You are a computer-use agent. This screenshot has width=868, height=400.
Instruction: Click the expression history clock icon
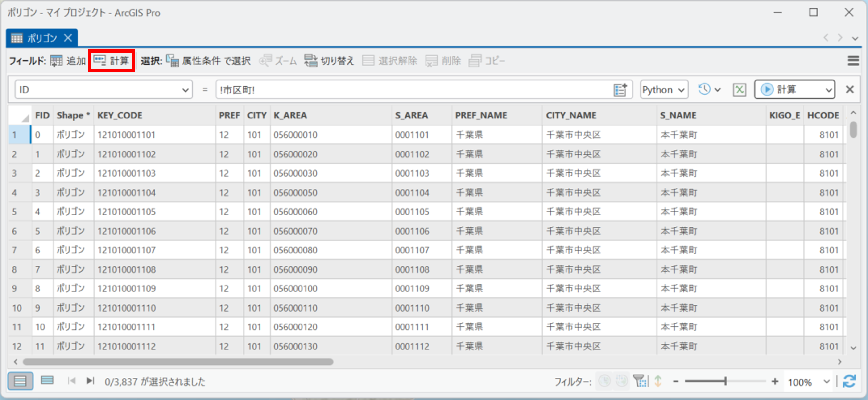tap(704, 89)
